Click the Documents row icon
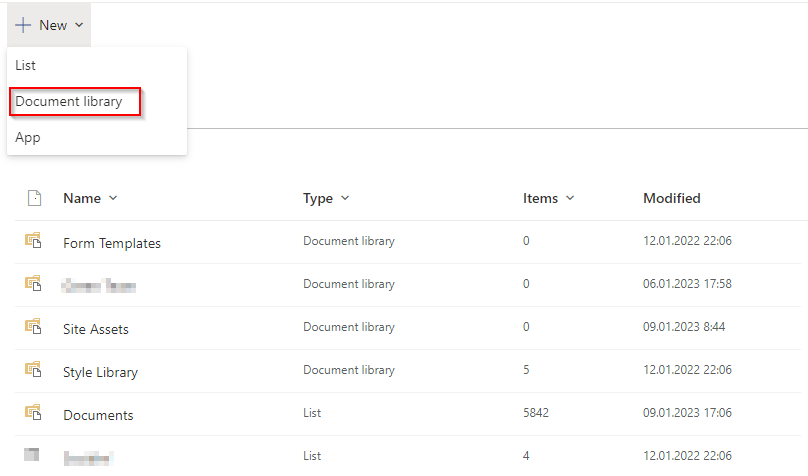The height and width of the screenshot is (476, 808). [x=33, y=413]
